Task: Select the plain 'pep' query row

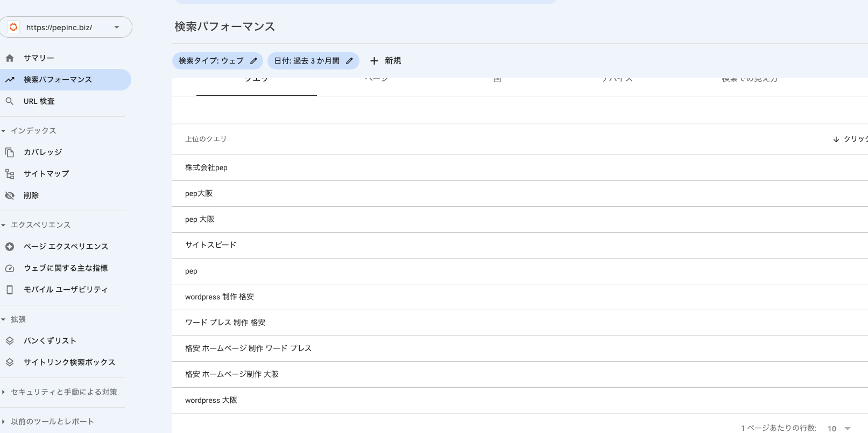Action: point(520,271)
